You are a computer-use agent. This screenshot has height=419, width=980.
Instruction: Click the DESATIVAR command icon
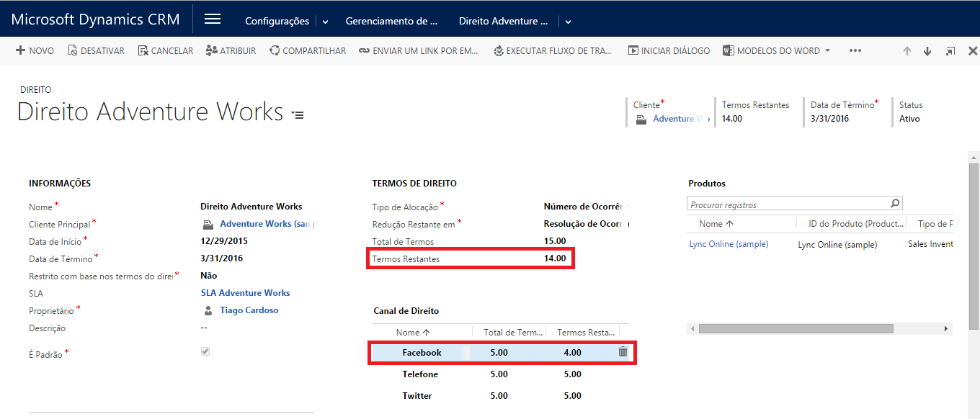72,51
